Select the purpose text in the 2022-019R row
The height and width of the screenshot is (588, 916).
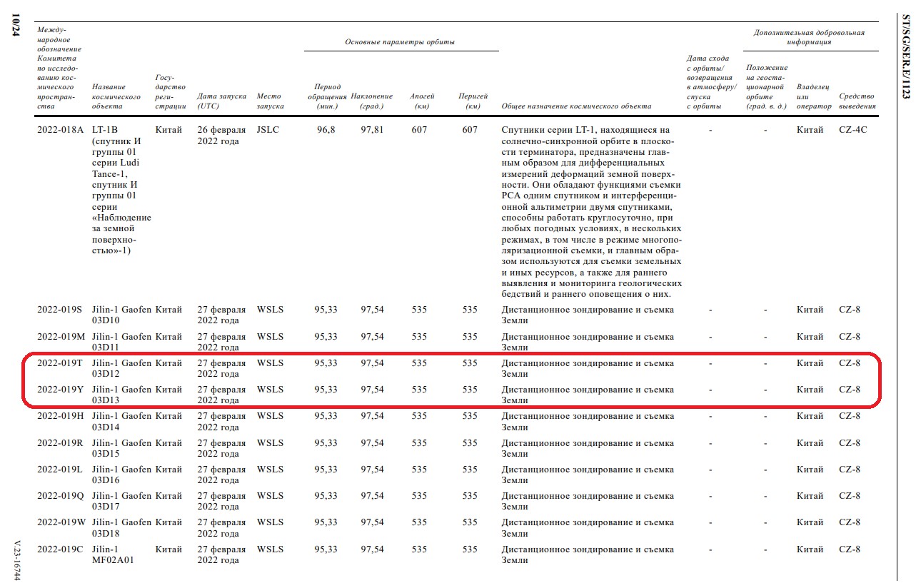[x=588, y=448]
